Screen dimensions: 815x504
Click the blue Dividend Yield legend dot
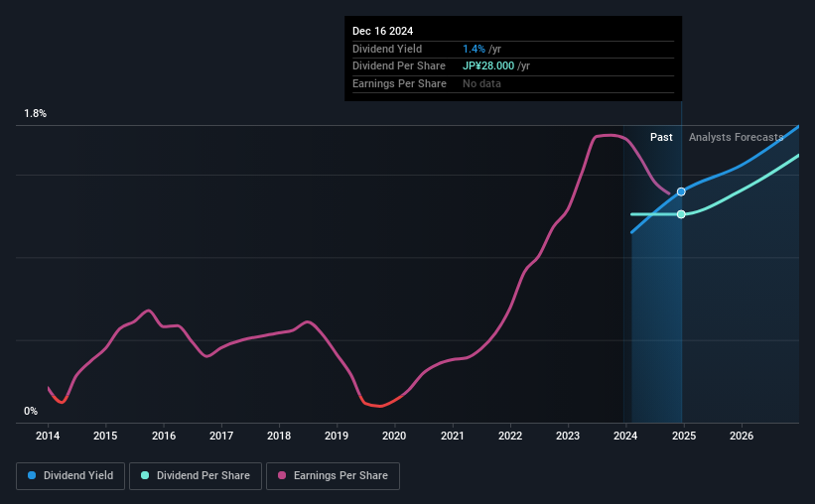pos(32,475)
